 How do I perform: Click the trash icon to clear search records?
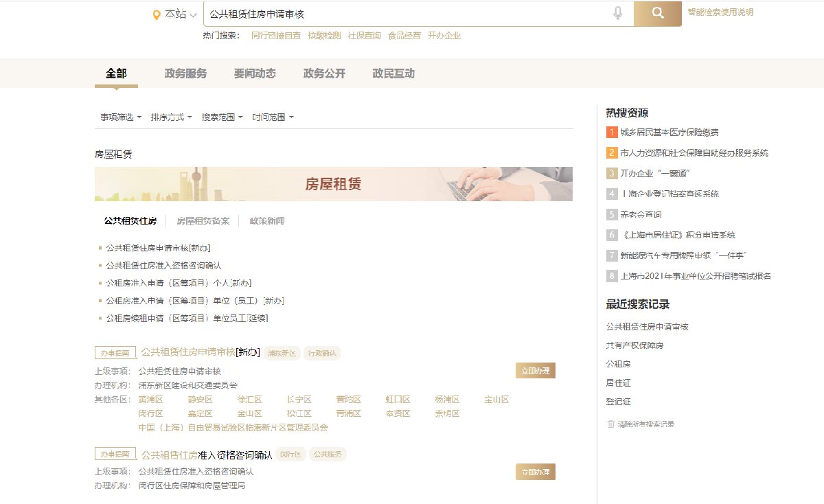[x=610, y=424]
